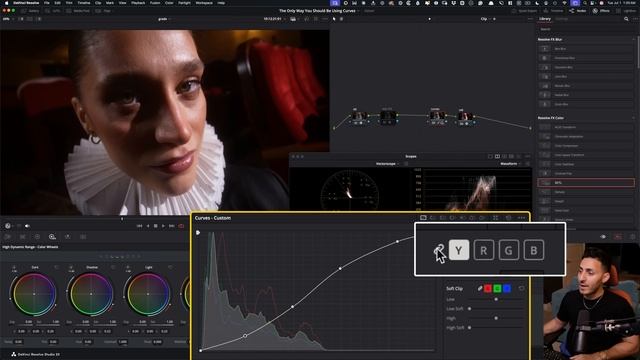Select the Gaussian Blur effect
640x360 pixels.
coord(586,67)
